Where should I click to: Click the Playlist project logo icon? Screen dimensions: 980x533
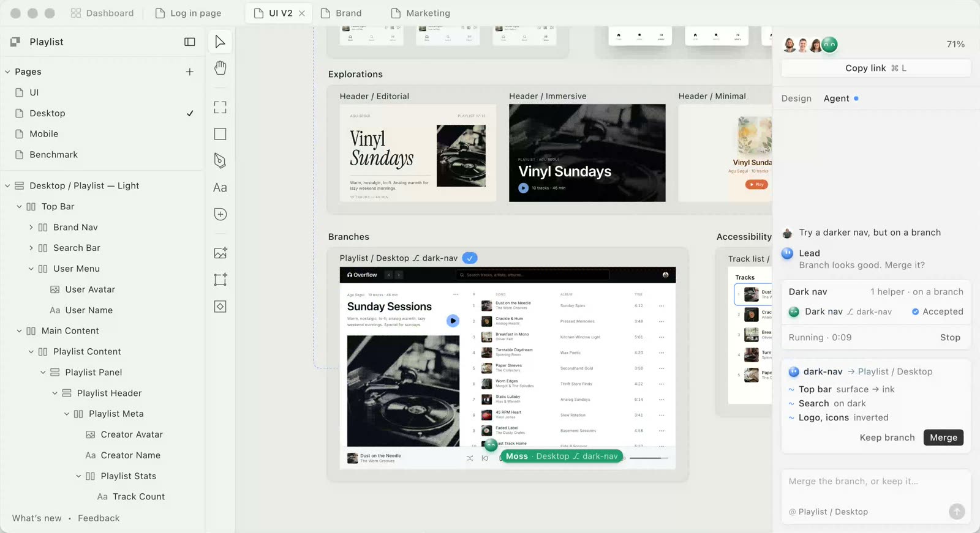point(15,42)
